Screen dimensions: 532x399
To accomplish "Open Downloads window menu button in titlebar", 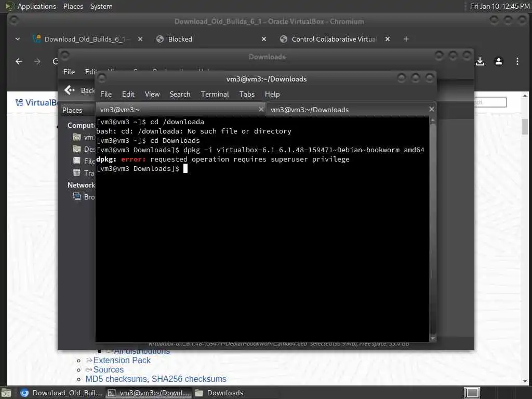I will point(65,55).
